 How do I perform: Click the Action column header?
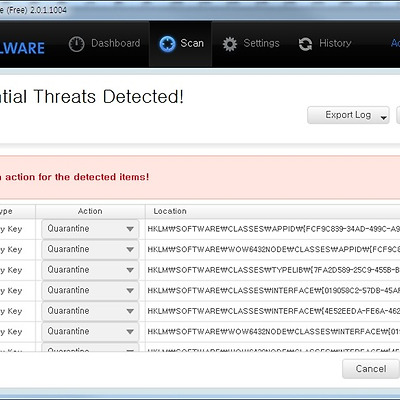(x=90, y=211)
